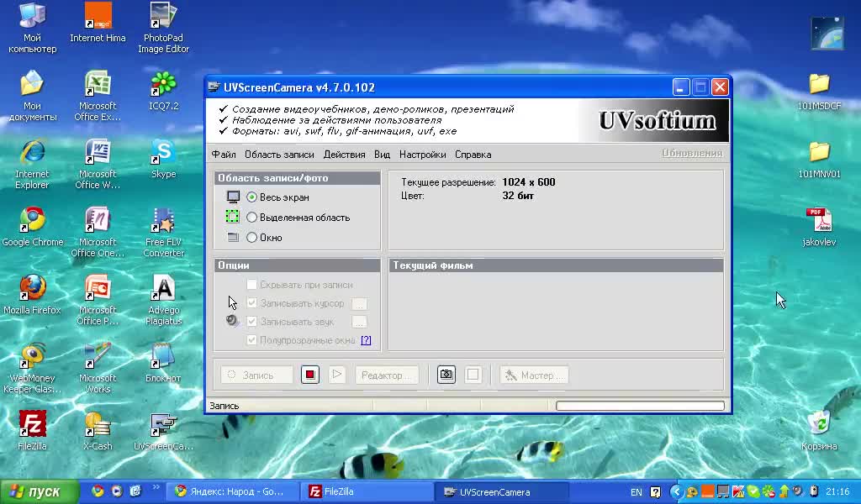
Task: Open the Действия dropdown menu
Action: [344, 155]
